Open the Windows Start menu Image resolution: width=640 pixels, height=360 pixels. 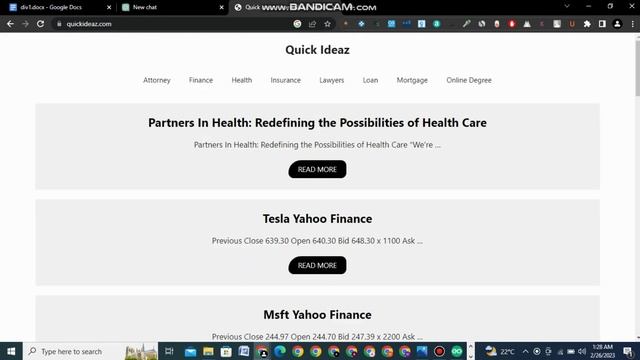coord(11,351)
